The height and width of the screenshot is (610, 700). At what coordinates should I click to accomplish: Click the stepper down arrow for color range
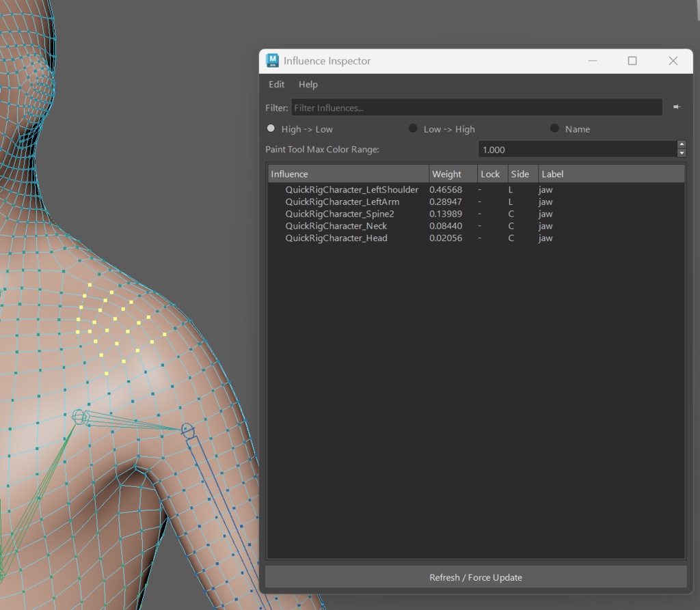(x=682, y=153)
